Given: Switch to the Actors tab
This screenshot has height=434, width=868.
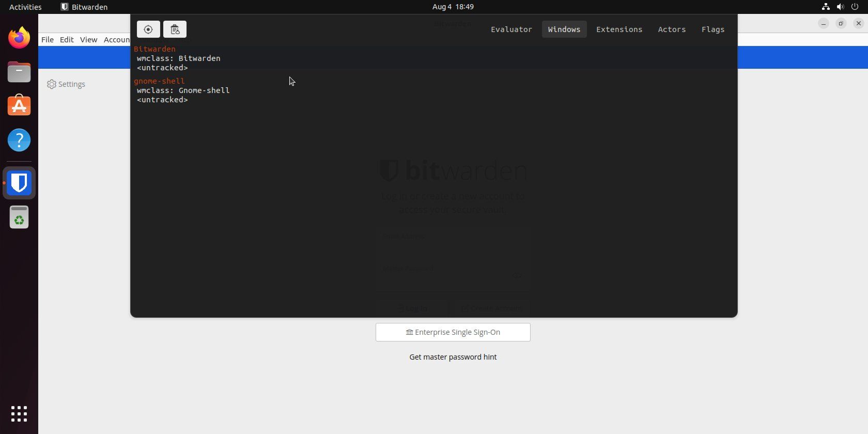Looking at the screenshot, I should (672, 29).
